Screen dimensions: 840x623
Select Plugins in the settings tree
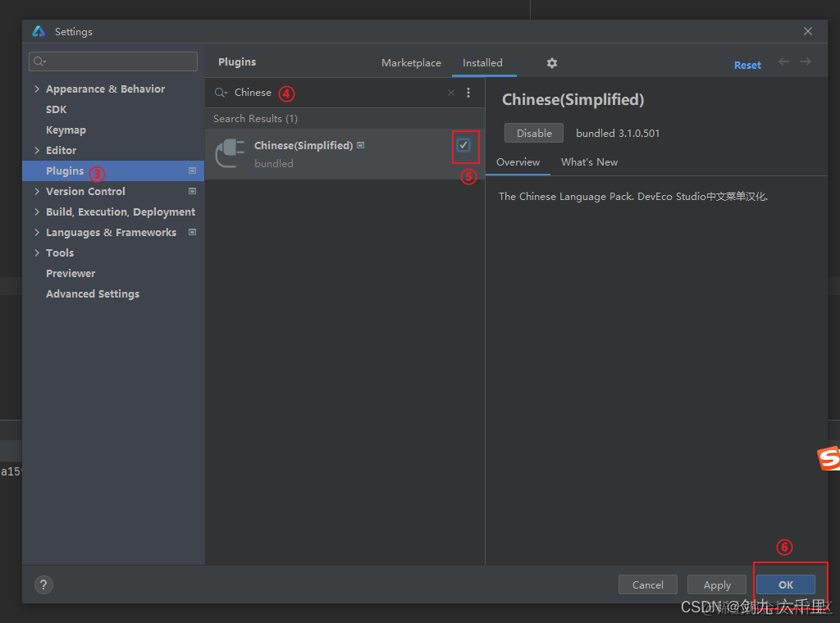(113, 171)
